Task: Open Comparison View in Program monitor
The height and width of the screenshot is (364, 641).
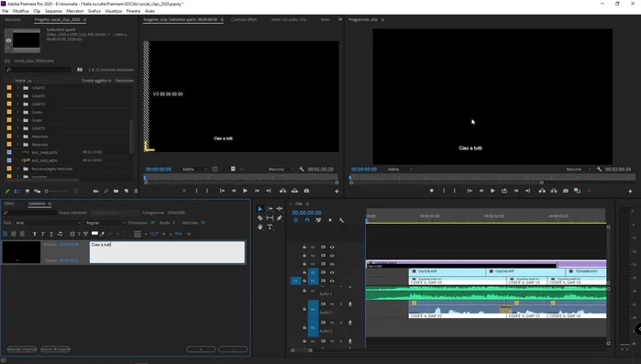Action: [x=577, y=191]
